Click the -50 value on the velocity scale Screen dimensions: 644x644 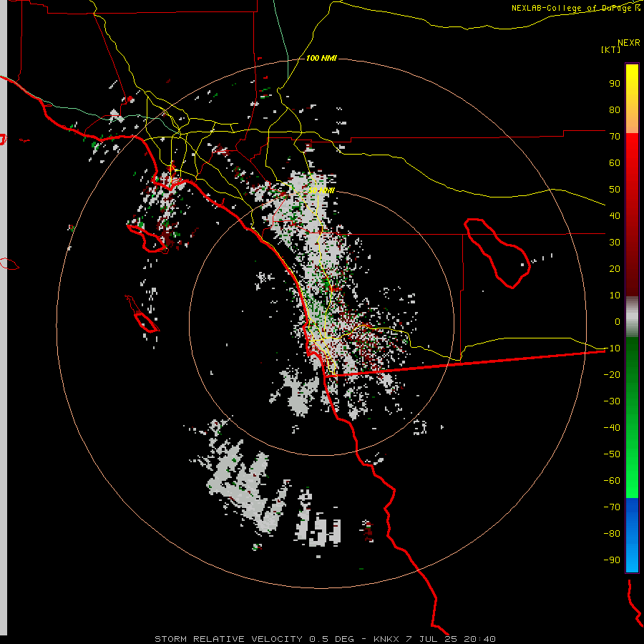coord(612,454)
